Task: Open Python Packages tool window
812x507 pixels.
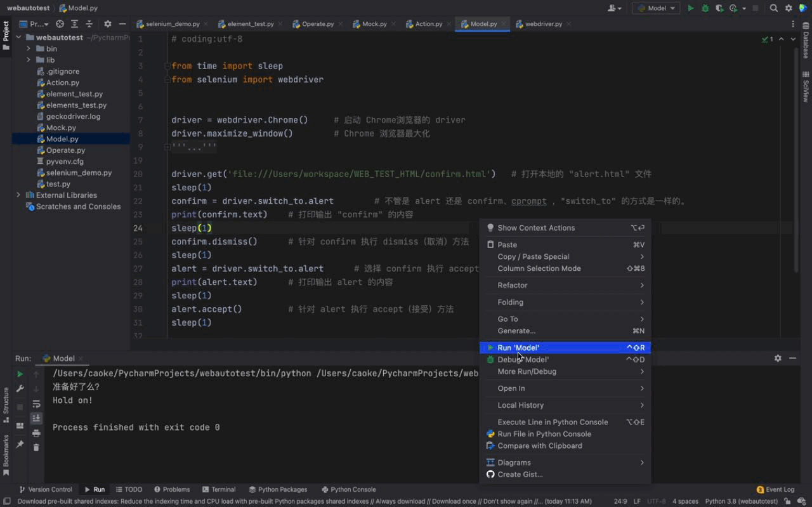Action: pyautogui.click(x=278, y=490)
